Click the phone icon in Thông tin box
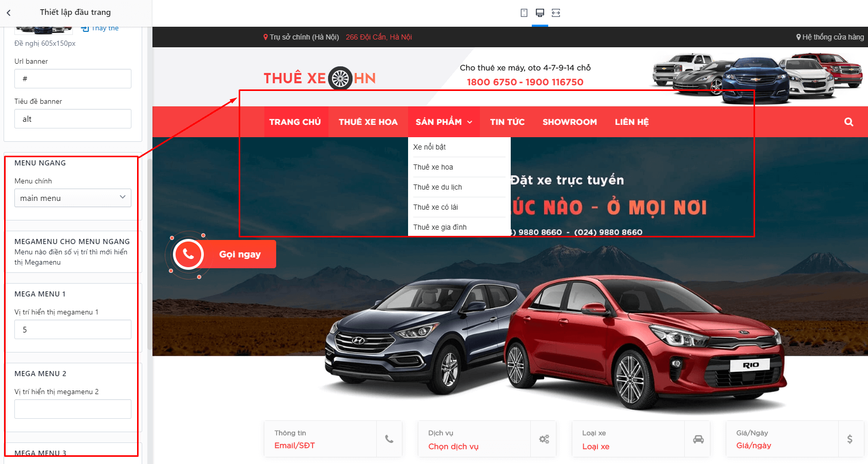The image size is (868, 464). tap(390, 439)
